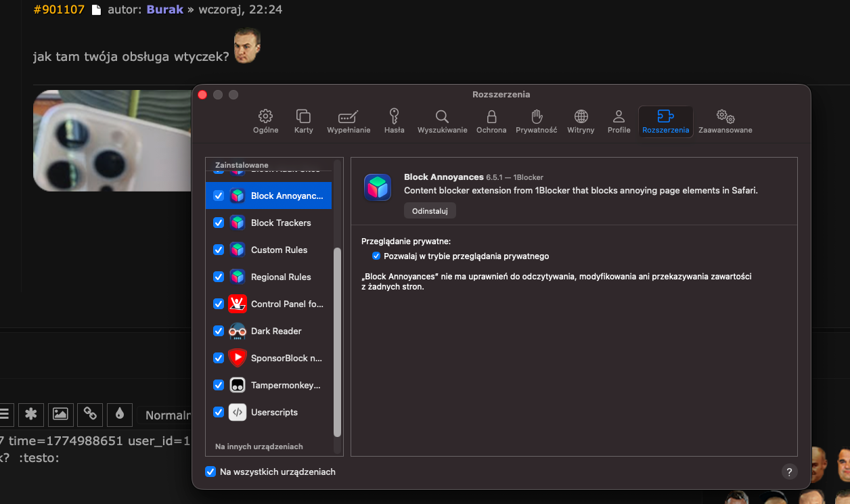Select the Witryny tab

click(581, 122)
